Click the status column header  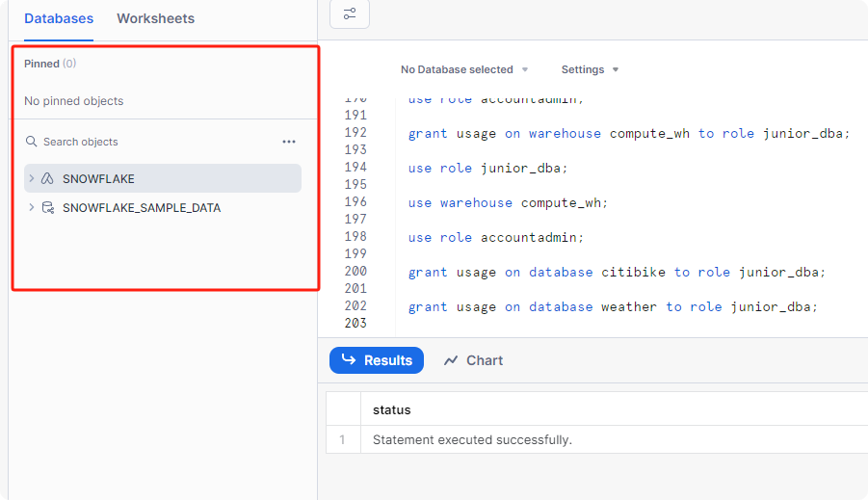click(392, 409)
